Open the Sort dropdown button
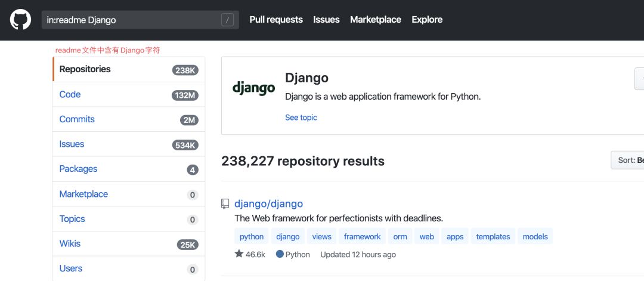 (x=627, y=160)
